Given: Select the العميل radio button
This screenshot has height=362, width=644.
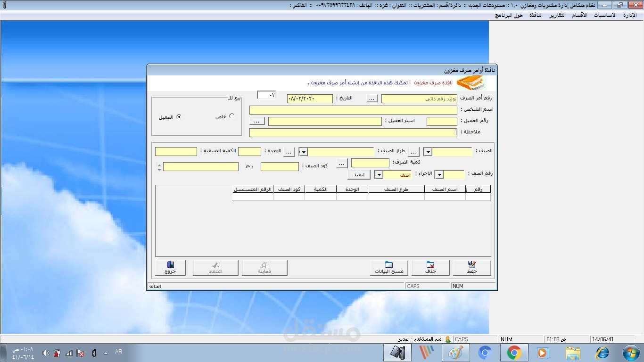Looking at the screenshot, I should pyautogui.click(x=179, y=116).
